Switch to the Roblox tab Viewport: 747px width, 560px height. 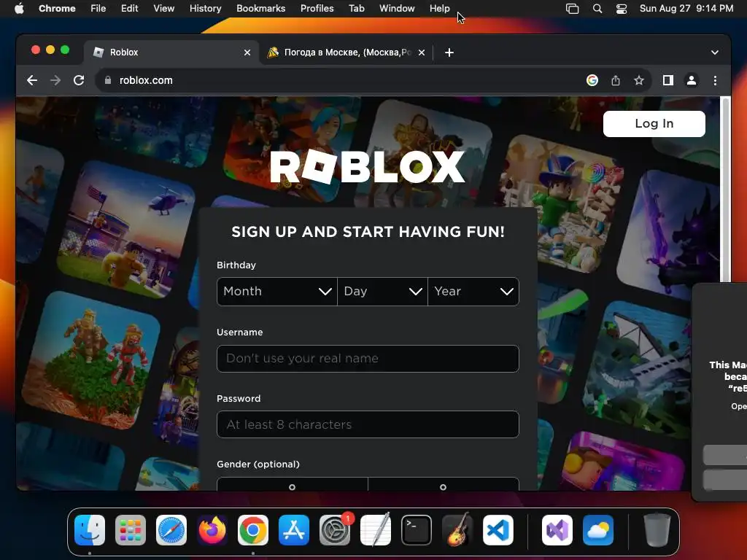pos(171,52)
